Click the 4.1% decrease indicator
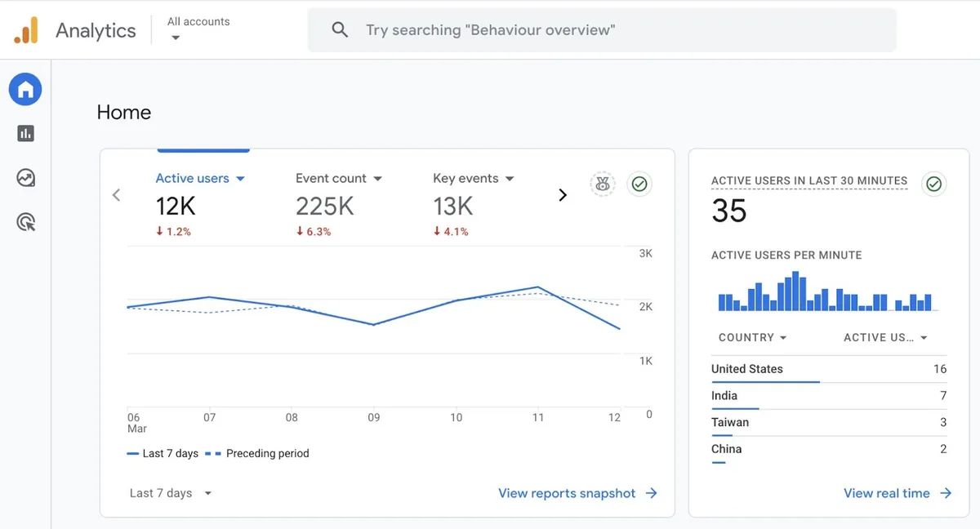980x529 pixels. (x=451, y=232)
